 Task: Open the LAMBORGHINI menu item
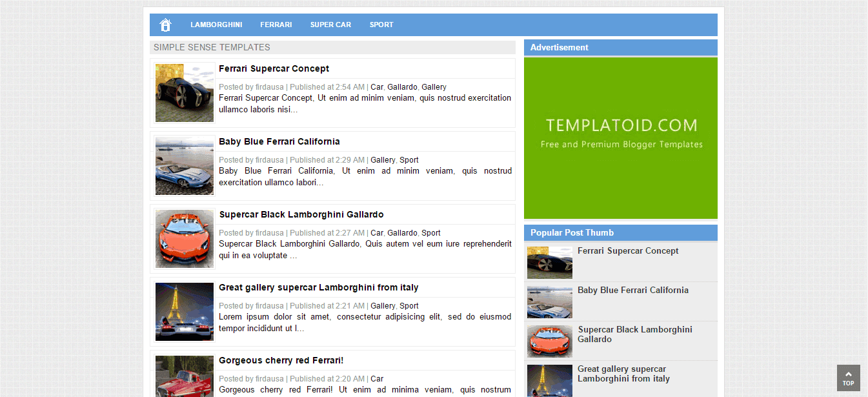(216, 25)
